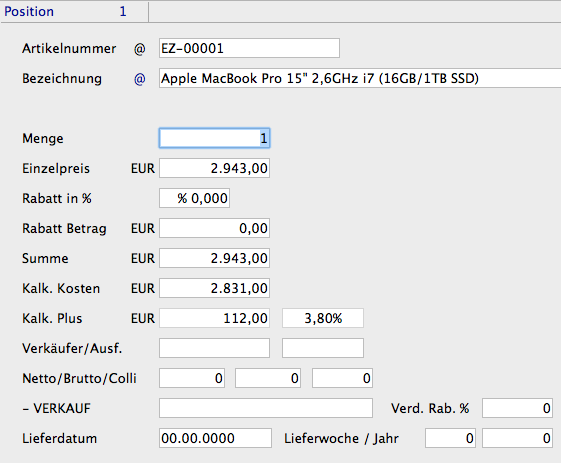Click the EUR label beside Einzelpreis
Viewport: 561px width, 463px height.
click(x=143, y=169)
